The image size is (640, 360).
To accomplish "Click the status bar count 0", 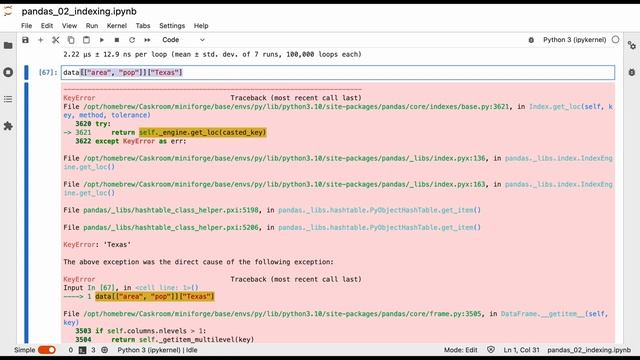I will pyautogui.click(x=71, y=350).
